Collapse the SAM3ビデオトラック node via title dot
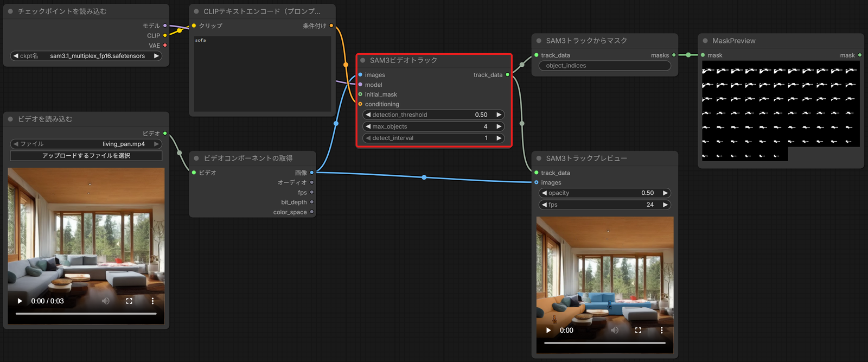 [x=362, y=60]
